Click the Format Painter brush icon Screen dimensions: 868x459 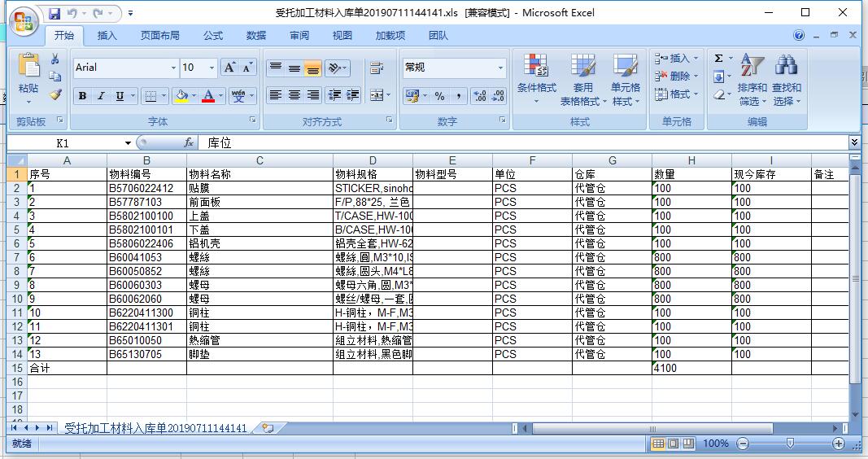coord(55,94)
